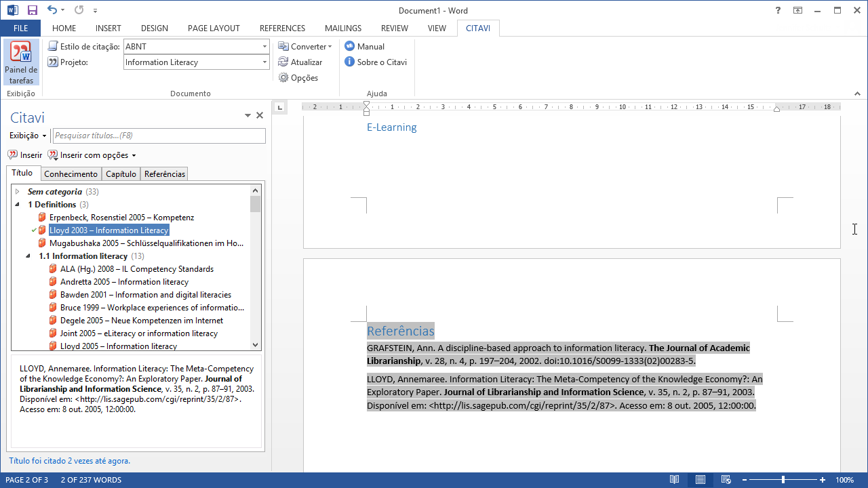The height and width of the screenshot is (488, 868).
Task: Select Degele 2005 – Neue Kompetenzen im Internet
Action: [x=142, y=321]
